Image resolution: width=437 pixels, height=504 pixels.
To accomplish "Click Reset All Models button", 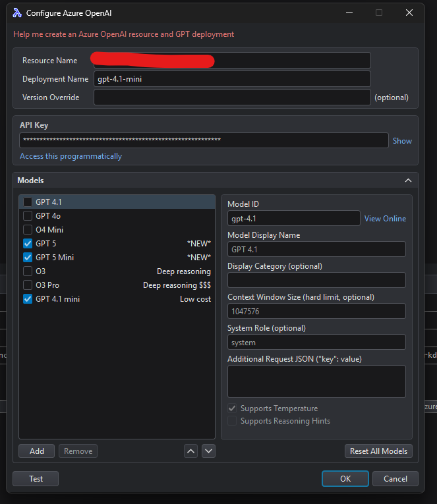I will 378,451.
